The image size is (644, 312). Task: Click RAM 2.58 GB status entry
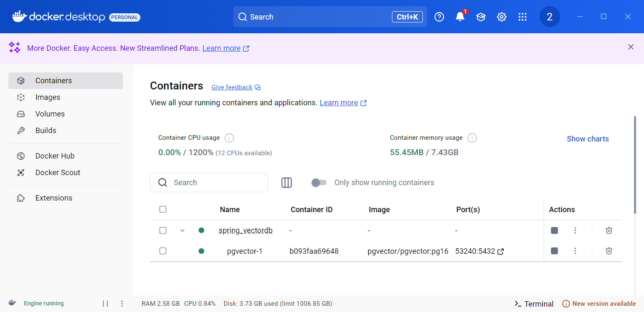(x=161, y=304)
